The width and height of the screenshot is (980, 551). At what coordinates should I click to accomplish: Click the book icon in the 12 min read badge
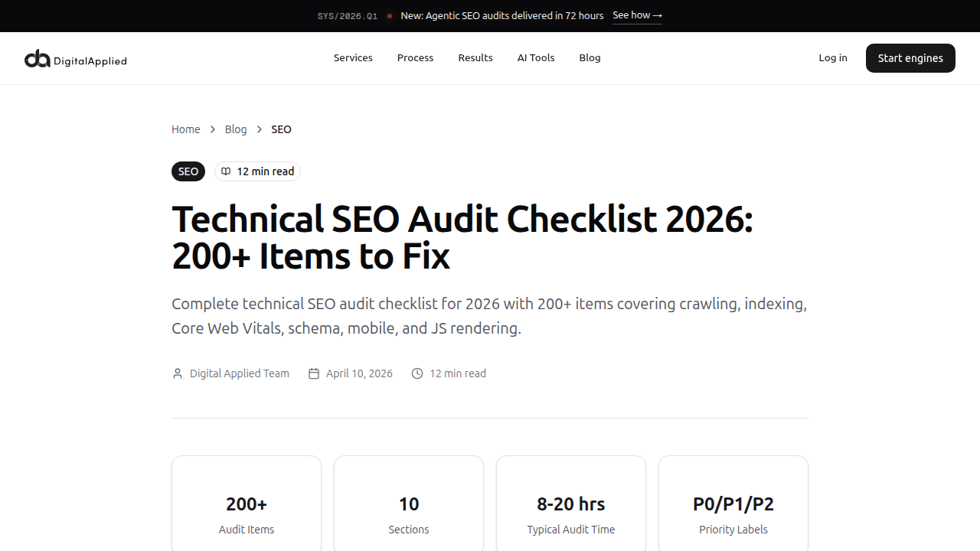click(226, 171)
